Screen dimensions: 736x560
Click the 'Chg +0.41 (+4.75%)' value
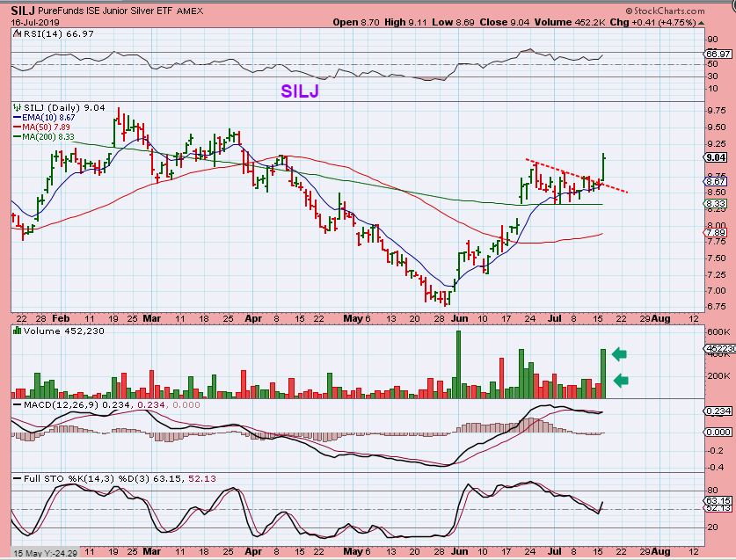pyautogui.click(x=653, y=22)
